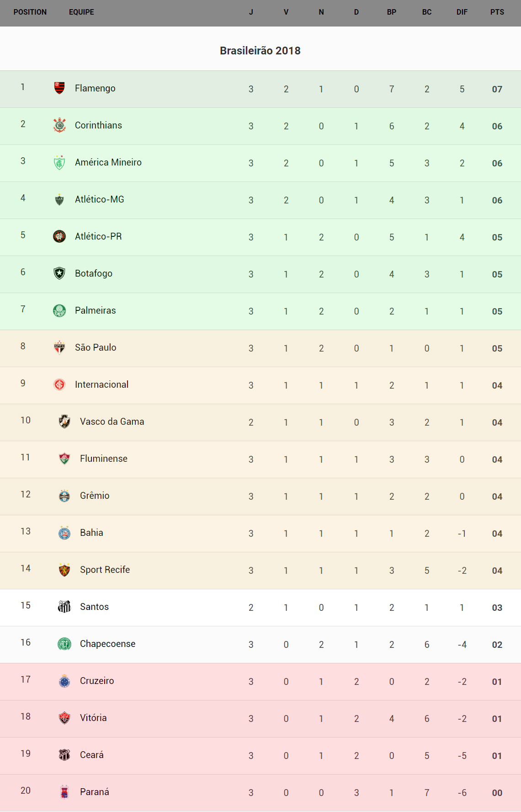The height and width of the screenshot is (812, 521).
Task: Click the Vasco da Gama crest
Action: [x=64, y=421]
